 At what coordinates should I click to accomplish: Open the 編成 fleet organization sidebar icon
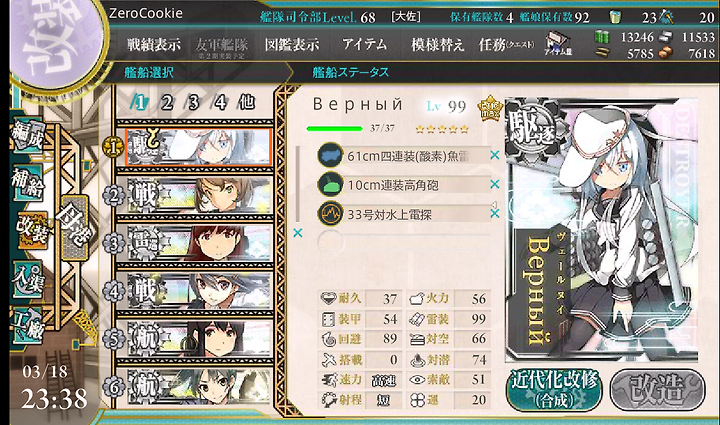tap(28, 135)
